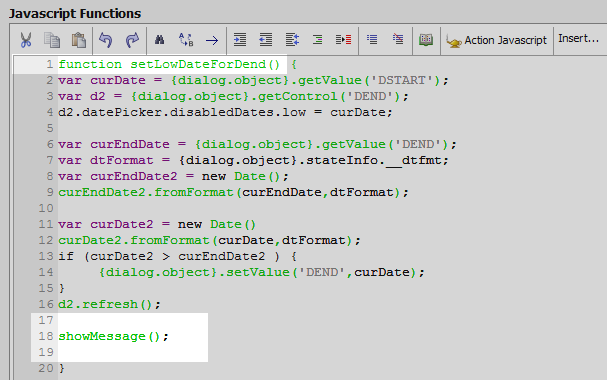Decrease indent of selected lines

266,39
